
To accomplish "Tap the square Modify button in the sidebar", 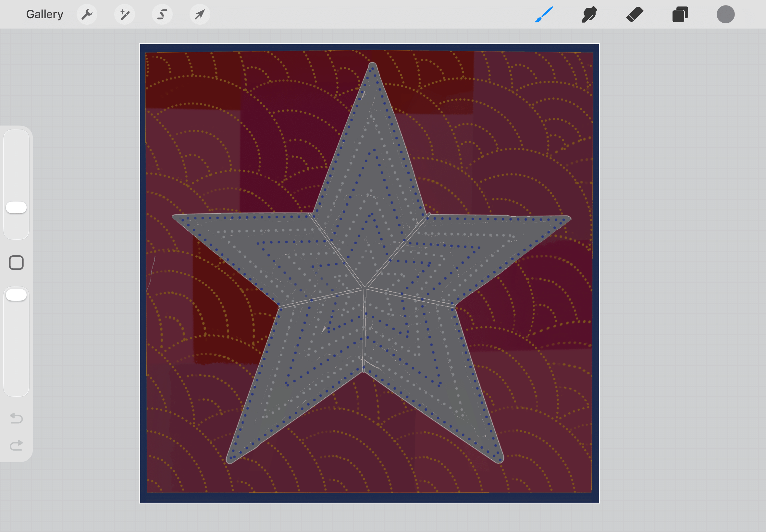I will click(16, 263).
